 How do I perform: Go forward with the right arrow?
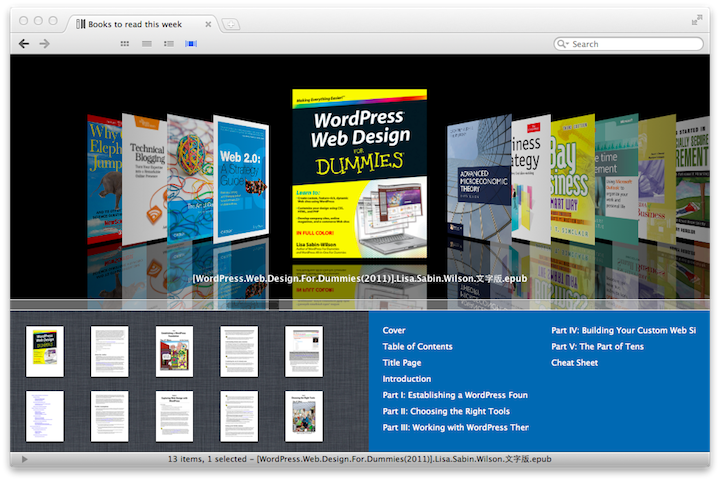point(45,44)
